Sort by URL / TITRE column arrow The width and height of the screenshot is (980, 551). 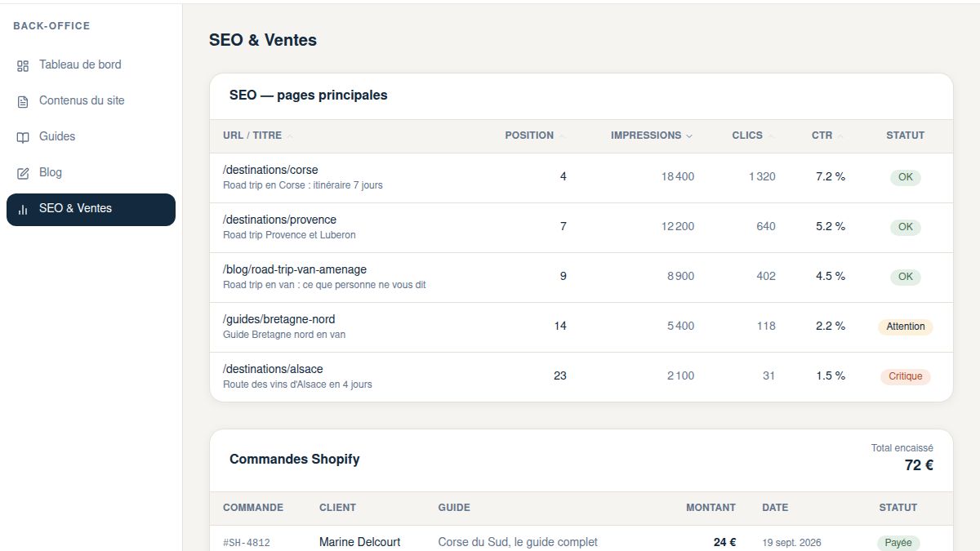pos(290,136)
